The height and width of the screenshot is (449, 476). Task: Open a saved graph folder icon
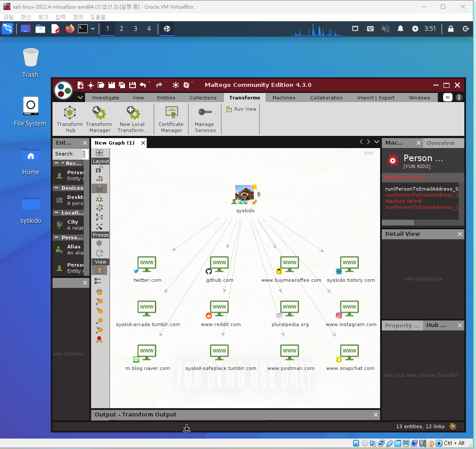(101, 85)
